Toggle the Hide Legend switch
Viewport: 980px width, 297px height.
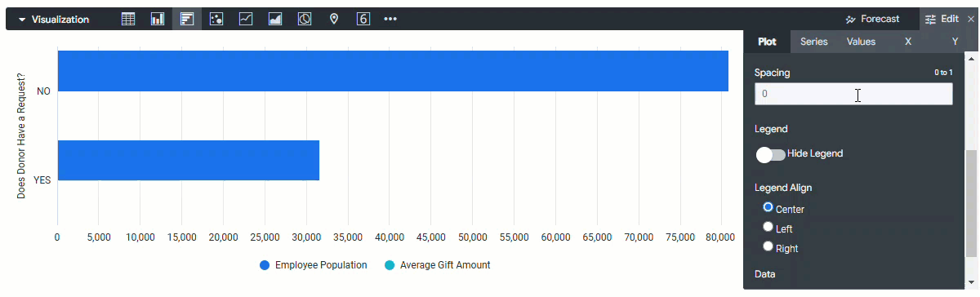pos(770,154)
